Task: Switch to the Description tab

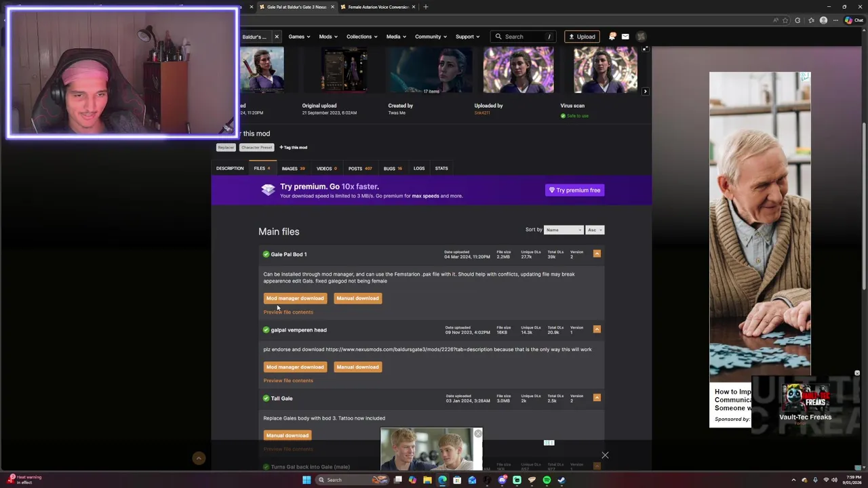Action: pos(230,168)
